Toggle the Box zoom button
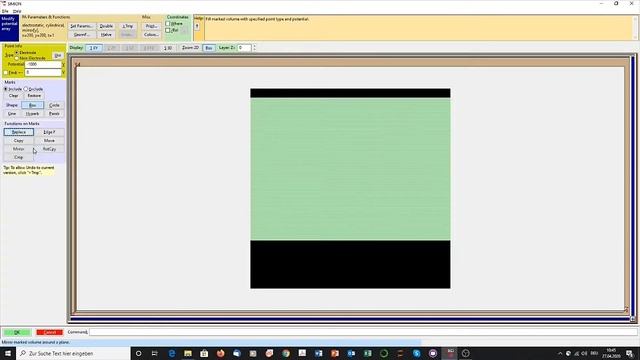Viewport: 640px width, 360px height. pyautogui.click(x=209, y=48)
